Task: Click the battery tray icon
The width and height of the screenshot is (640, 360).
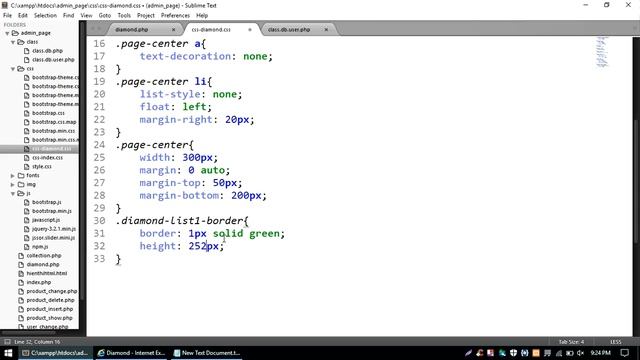Action: 570,353
